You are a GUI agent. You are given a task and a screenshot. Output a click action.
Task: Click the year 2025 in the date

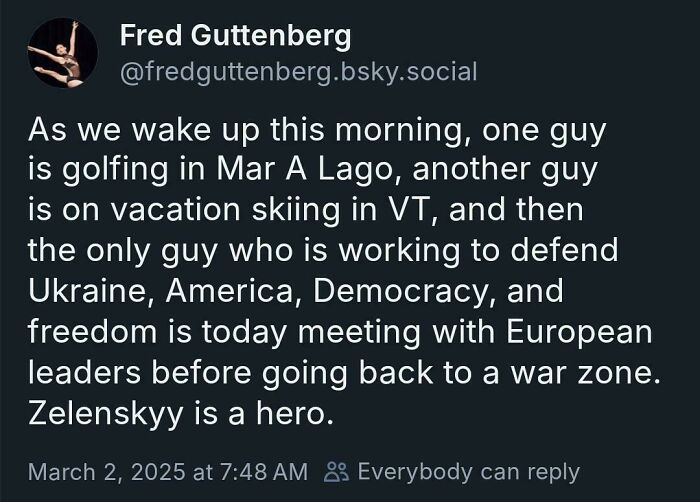tap(158, 472)
